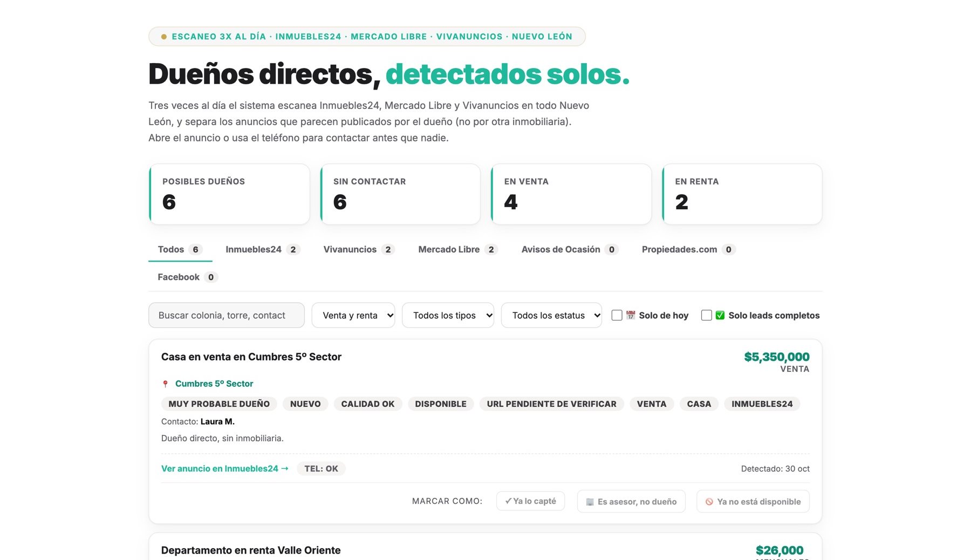Click the Sin Contactar stat card
The height and width of the screenshot is (560, 971).
[400, 194]
